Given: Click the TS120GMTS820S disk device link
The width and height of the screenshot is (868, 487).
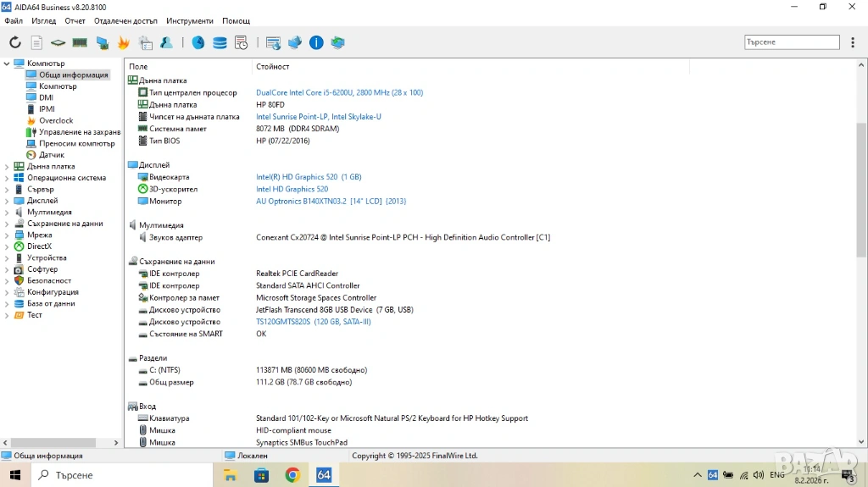Looking at the screenshot, I should point(313,322).
